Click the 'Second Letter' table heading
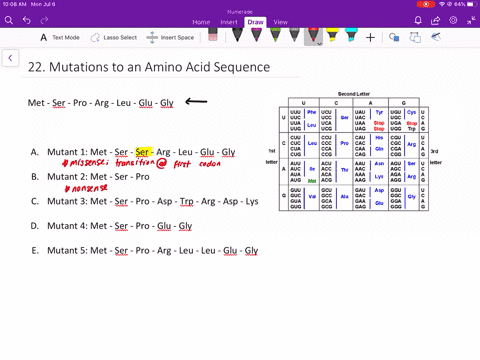This screenshot has height=360, width=480. (x=354, y=94)
